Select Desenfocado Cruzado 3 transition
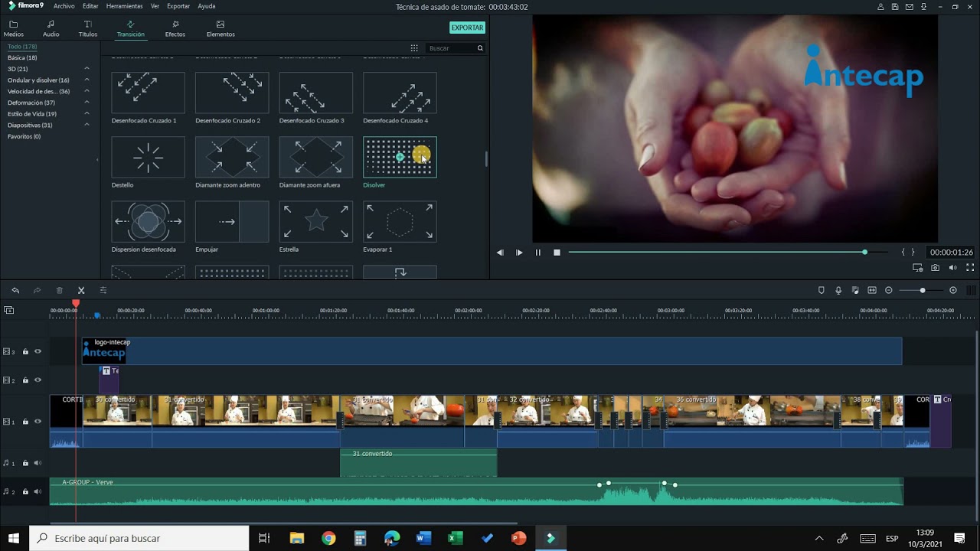The width and height of the screenshot is (980, 551). pyautogui.click(x=315, y=93)
